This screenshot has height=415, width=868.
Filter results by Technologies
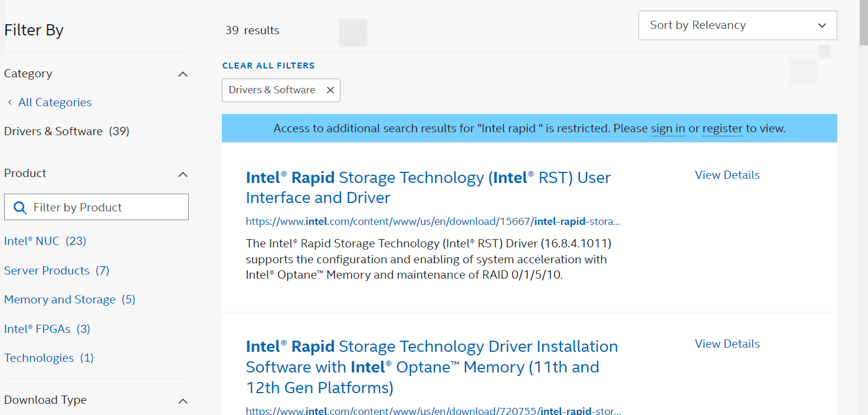(38, 358)
